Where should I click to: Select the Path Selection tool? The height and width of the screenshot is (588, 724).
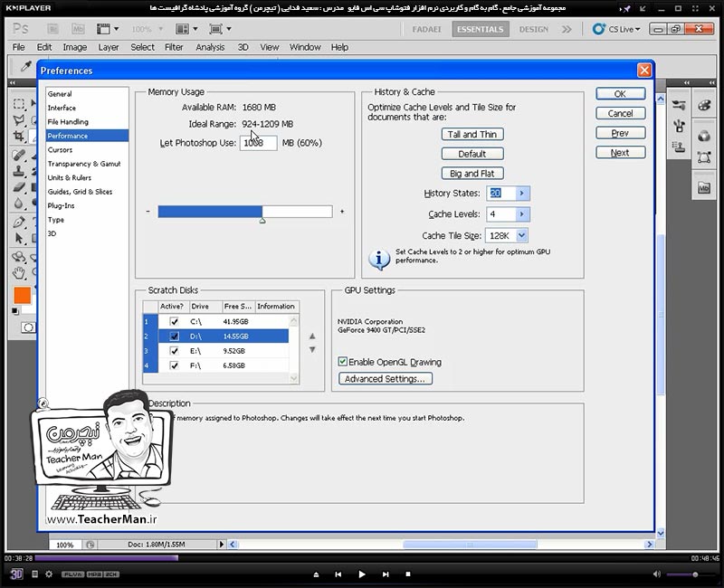tap(19, 238)
